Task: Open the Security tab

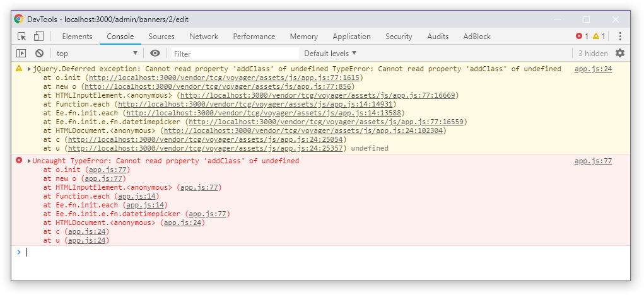Action: pyautogui.click(x=399, y=37)
